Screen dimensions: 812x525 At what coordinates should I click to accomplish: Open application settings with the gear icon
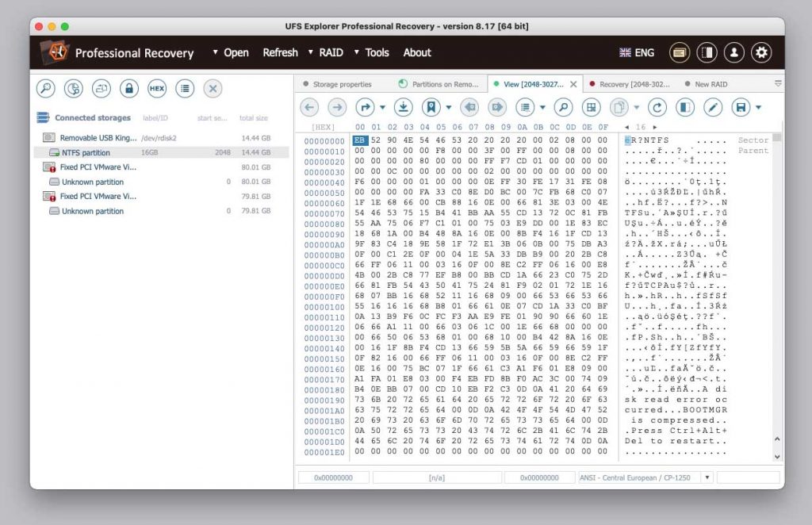coord(761,52)
